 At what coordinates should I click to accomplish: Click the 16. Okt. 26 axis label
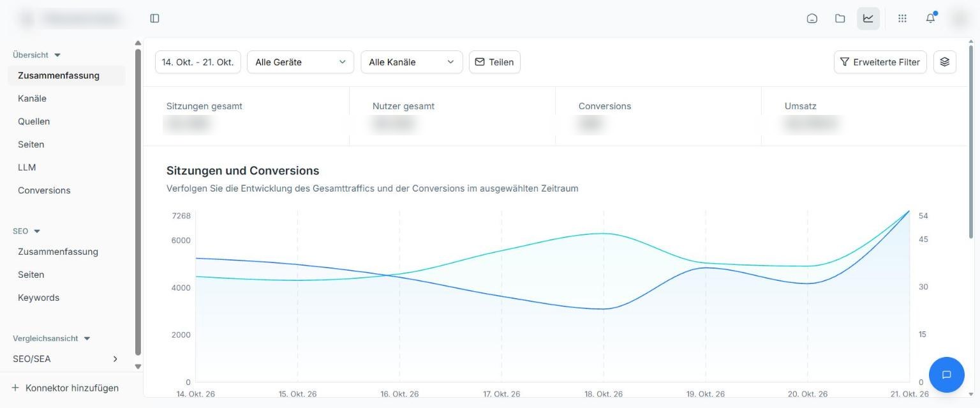tap(399, 394)
